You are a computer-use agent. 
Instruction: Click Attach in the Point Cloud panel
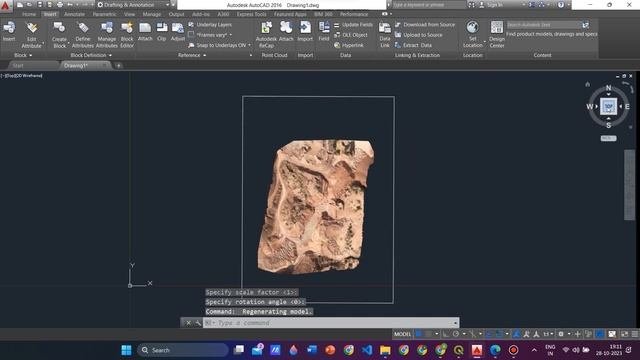point(286,32)
